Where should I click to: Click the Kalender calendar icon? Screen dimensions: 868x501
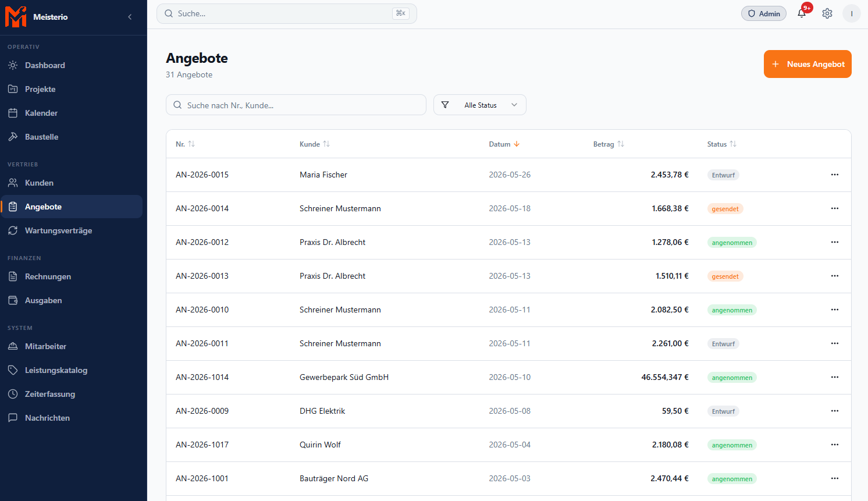click(13, 113)
